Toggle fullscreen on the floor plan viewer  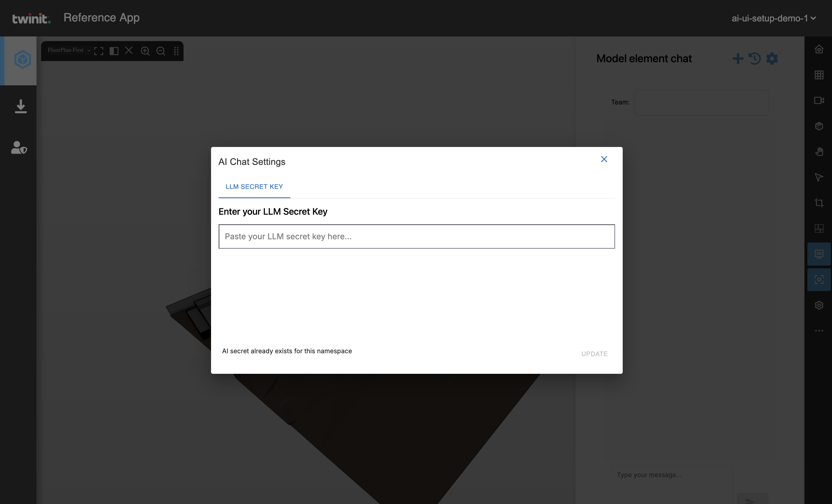point(99,51)
